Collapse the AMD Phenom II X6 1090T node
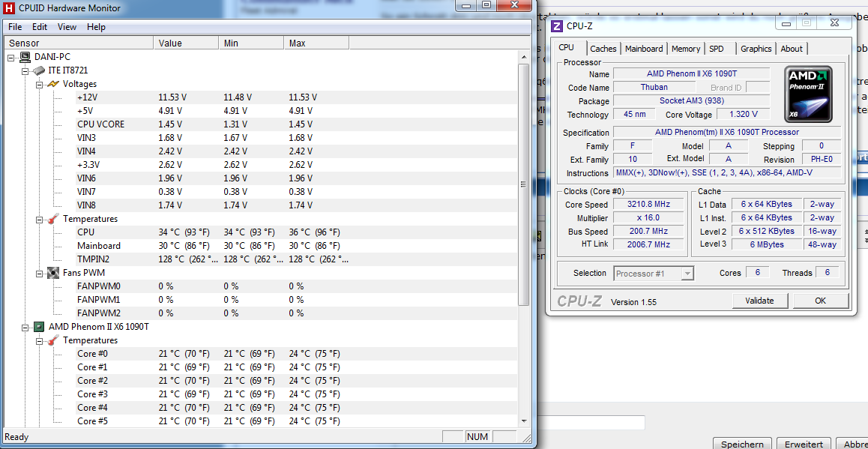Screen dimensions: 868x449 pos(25,328)
